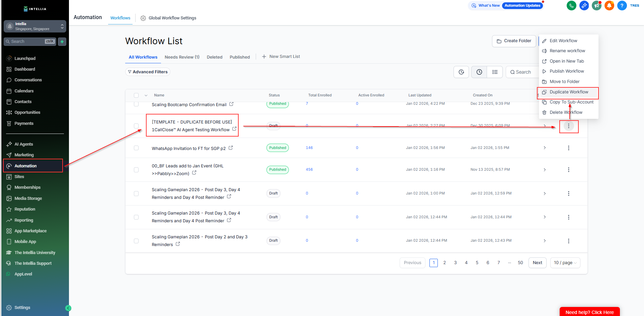The image size is (644, 316).
Task: Switch to the Needs Review tab
Action: (x=182, y=57)
